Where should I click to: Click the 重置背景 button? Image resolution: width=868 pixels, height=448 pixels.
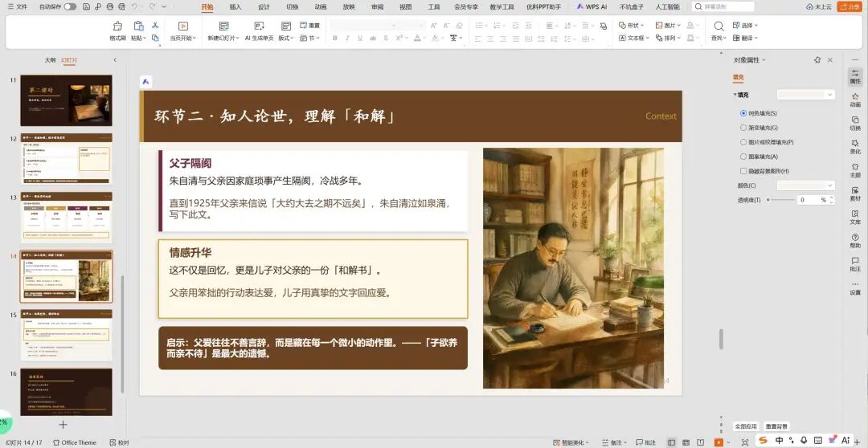(776, 426)
